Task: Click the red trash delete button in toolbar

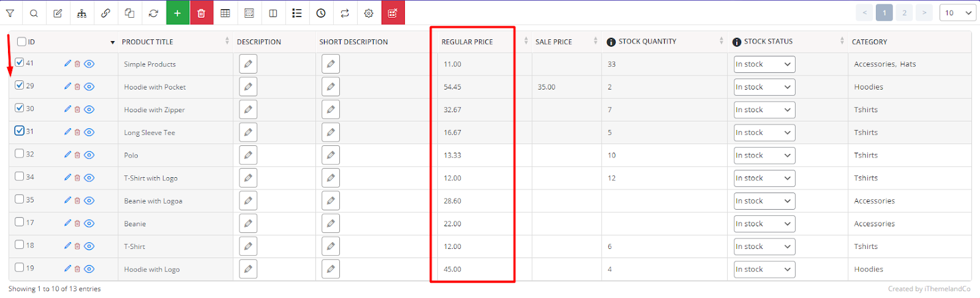Action: [202, 13]
